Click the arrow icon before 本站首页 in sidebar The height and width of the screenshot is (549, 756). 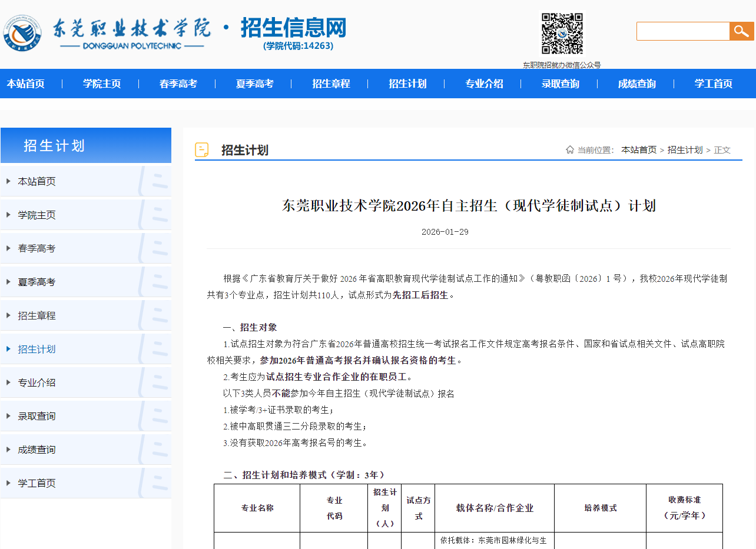point(7,181)
